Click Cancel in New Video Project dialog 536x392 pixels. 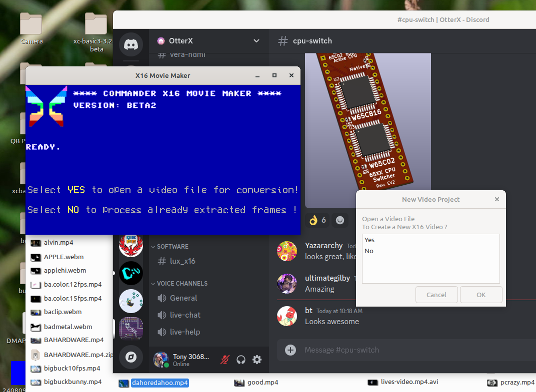coord(436,295)
